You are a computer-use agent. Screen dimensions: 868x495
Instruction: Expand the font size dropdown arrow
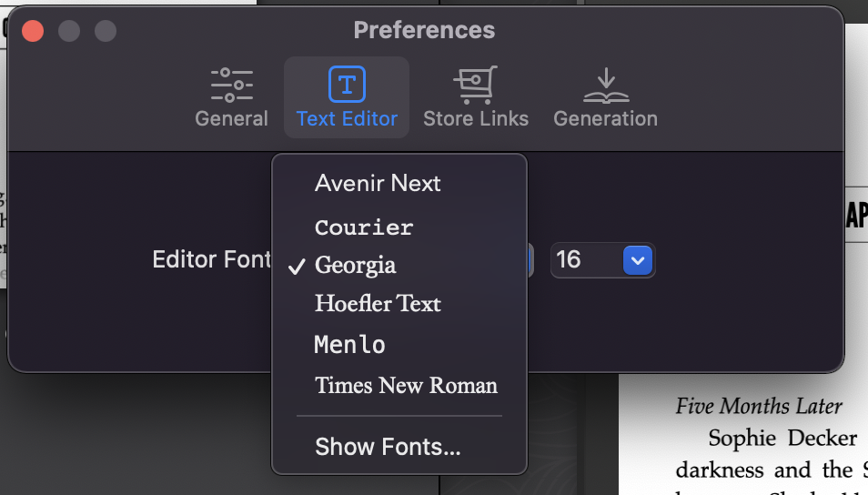point(637,260)
